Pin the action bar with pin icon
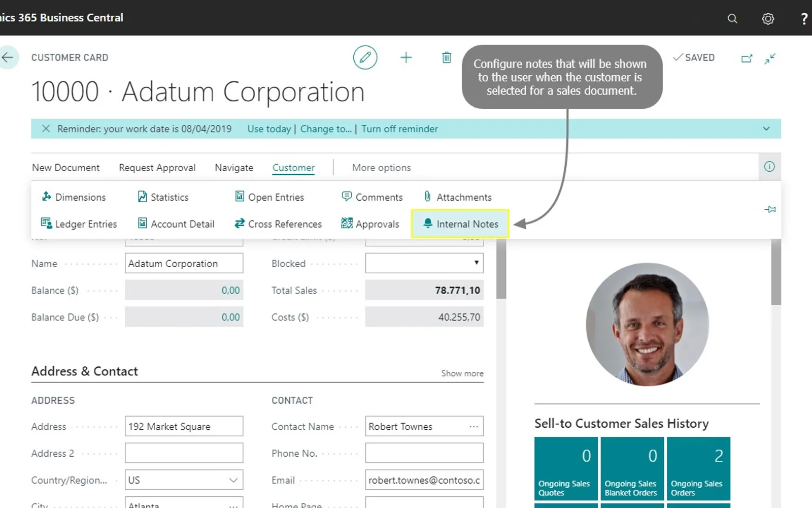The height and width of the screenshot is (508, 812). tap(770, 209)
